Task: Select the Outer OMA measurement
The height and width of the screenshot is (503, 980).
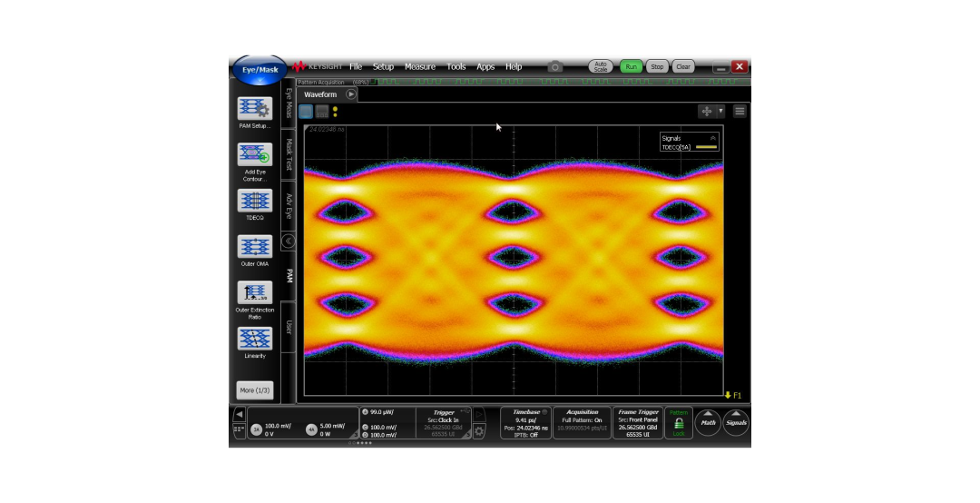Action: [x=254, y=246]
